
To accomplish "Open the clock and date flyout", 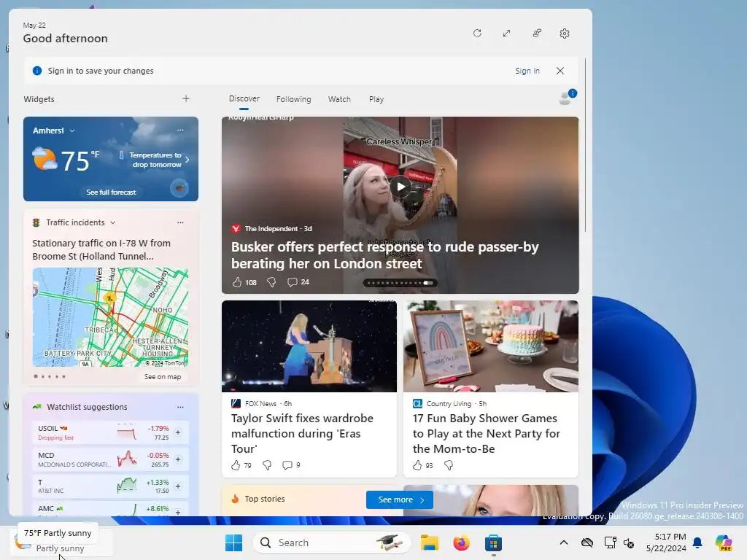I will tap(666, 542).
